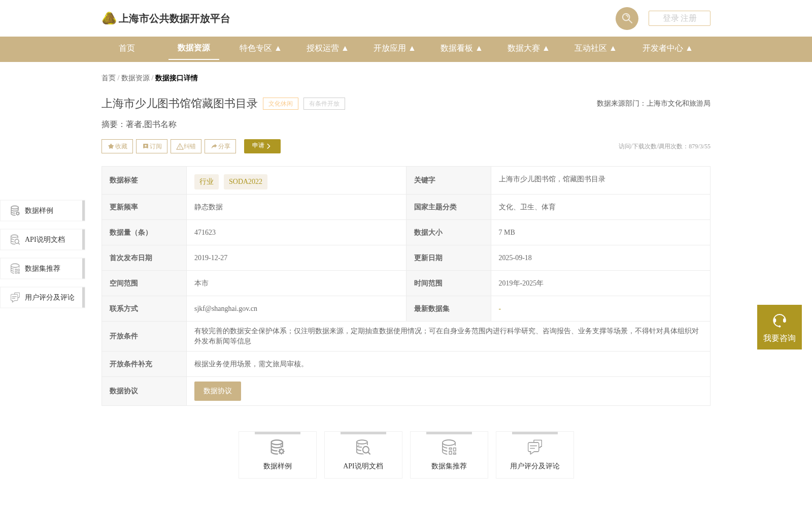Expand the 数据看板 menu

(x=461, y=48)
